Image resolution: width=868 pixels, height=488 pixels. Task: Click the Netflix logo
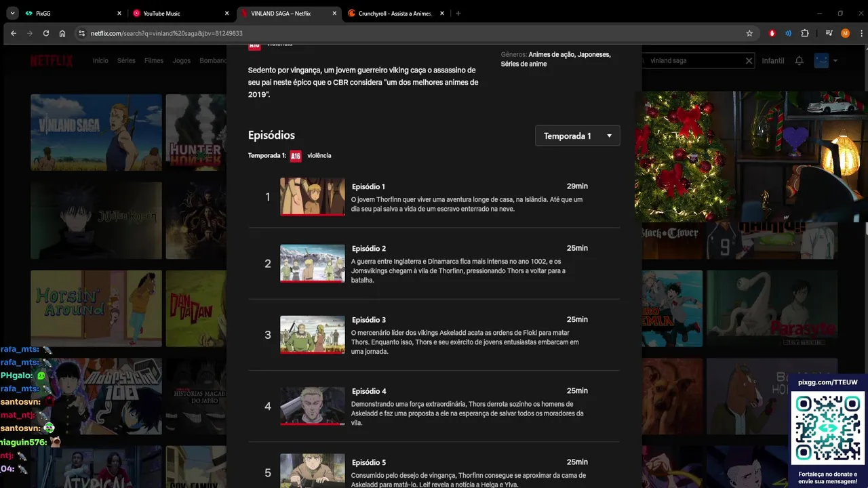point(52,60)
